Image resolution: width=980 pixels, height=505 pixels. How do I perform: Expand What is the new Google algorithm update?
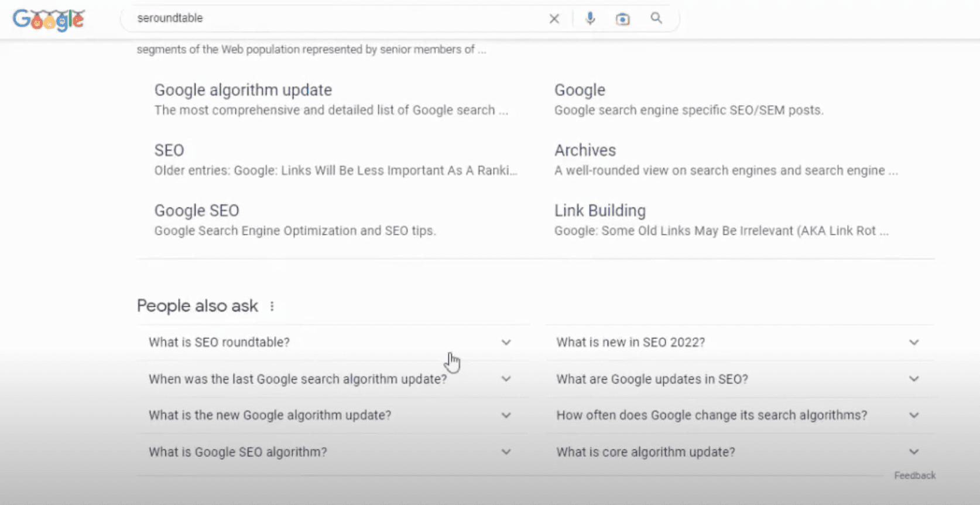coord(333,415)
